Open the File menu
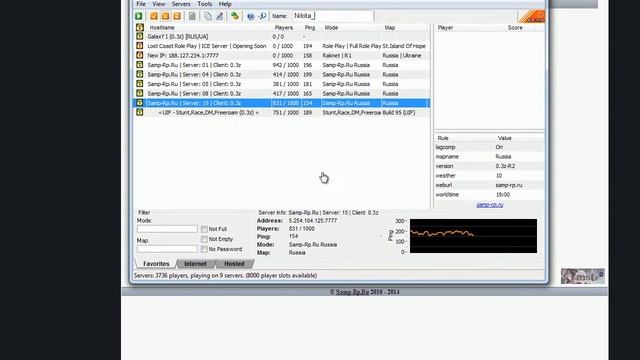Image resolution: width=640 pixels, height=360 pixels. (141, 4)
